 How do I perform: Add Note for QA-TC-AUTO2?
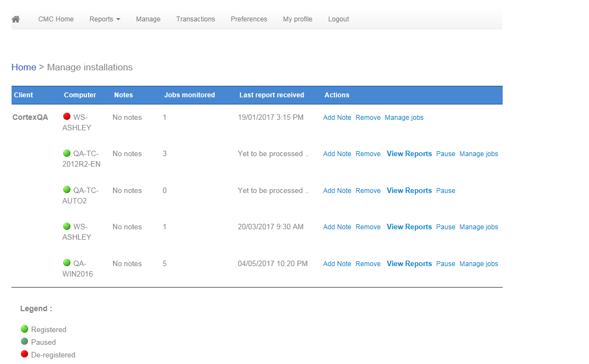click(x=337, y=191)
